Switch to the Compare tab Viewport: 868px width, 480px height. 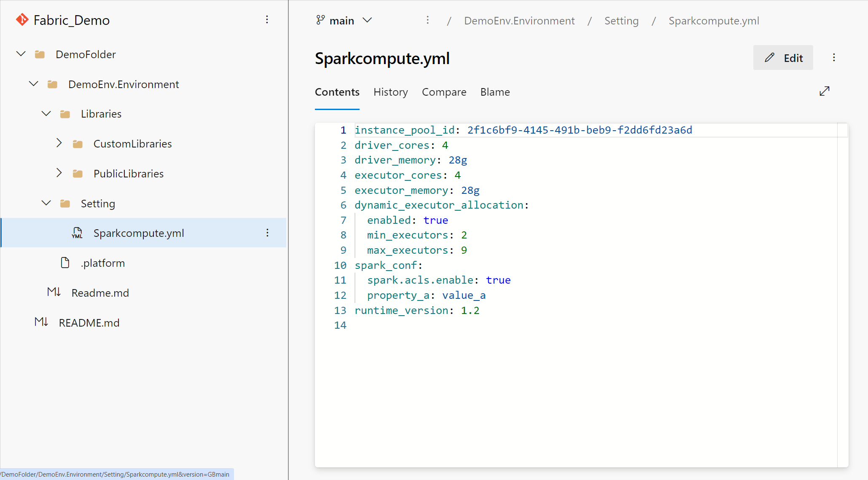pyautogui.click(x=445, y=91)
